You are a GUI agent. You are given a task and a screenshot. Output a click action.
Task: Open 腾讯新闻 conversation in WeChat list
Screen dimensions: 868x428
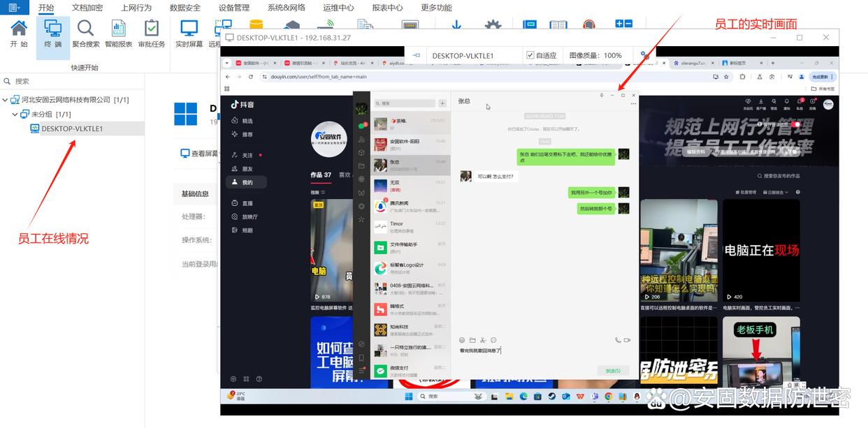point(410,206)
